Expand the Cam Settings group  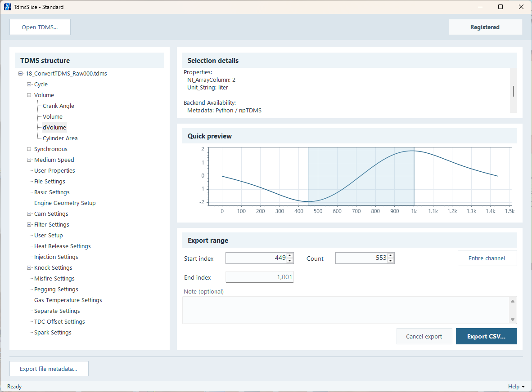point(29,214)
